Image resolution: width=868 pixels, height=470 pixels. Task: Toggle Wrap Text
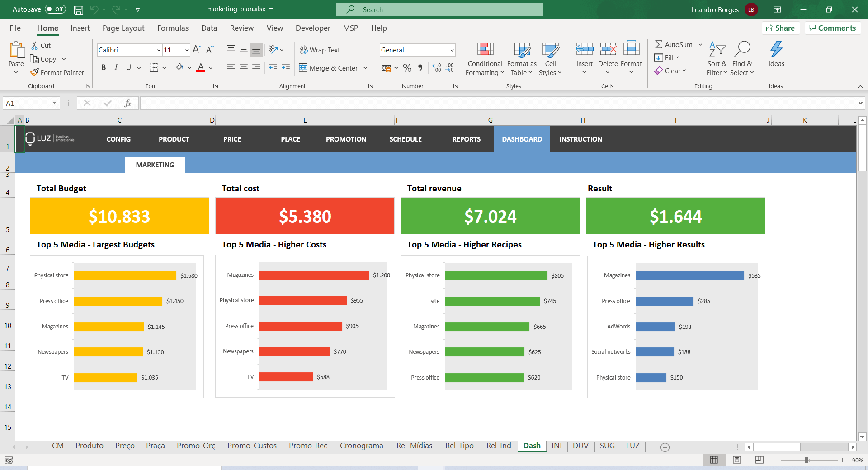[320, 50]
